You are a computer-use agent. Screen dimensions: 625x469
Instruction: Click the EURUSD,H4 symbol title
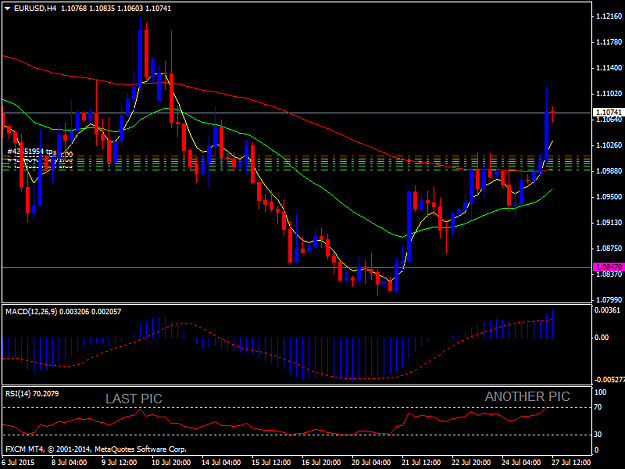(x=35, y=8)
